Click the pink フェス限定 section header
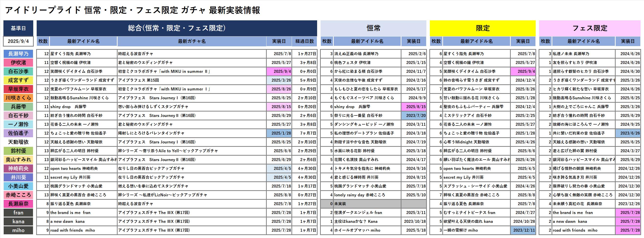The height and width of the screenshot is (238, 644). (x=589, y=28)
